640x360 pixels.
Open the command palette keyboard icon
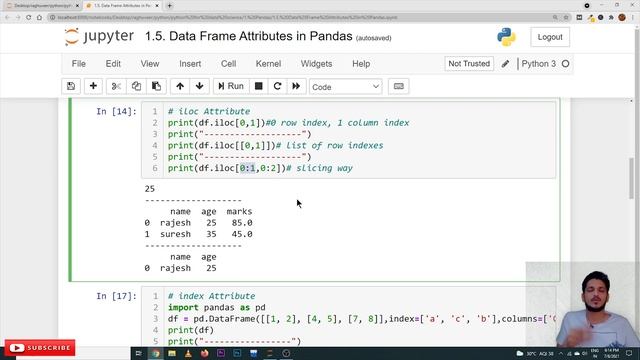tap(398, 86)
